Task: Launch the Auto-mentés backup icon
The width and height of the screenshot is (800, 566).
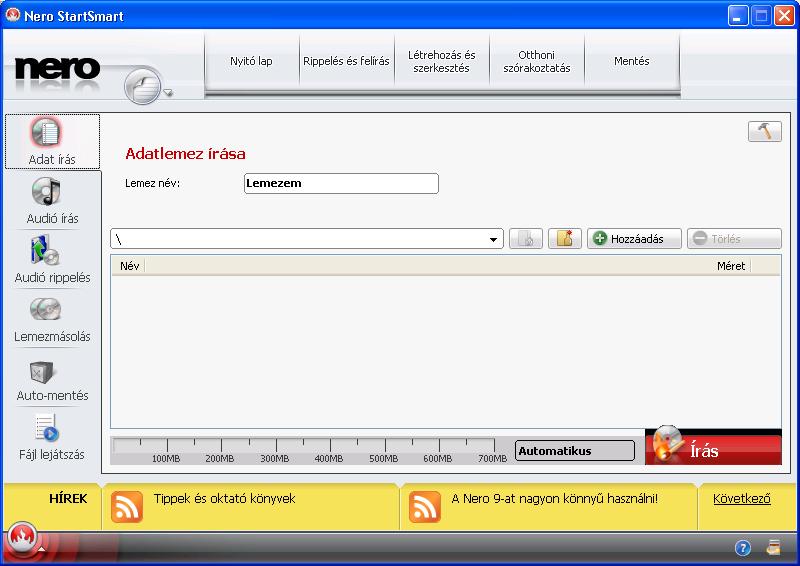Action: 41,372
